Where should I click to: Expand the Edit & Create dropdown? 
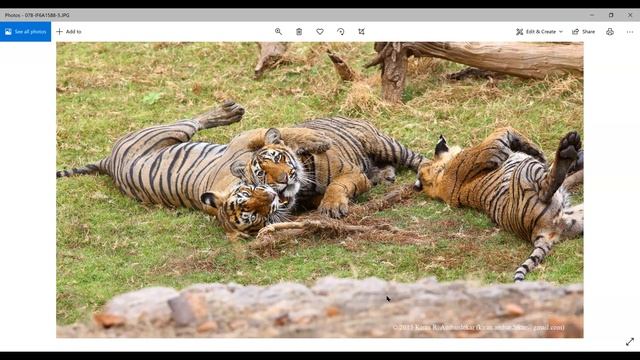(x=539, y=31)
